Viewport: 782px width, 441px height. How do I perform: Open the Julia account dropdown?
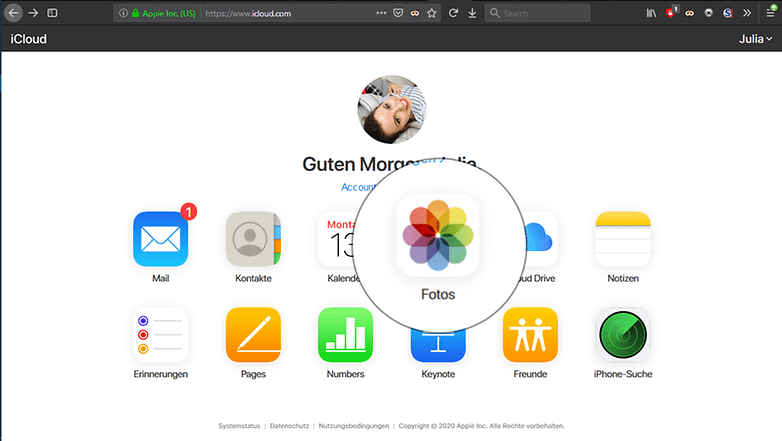click(755, 39)
